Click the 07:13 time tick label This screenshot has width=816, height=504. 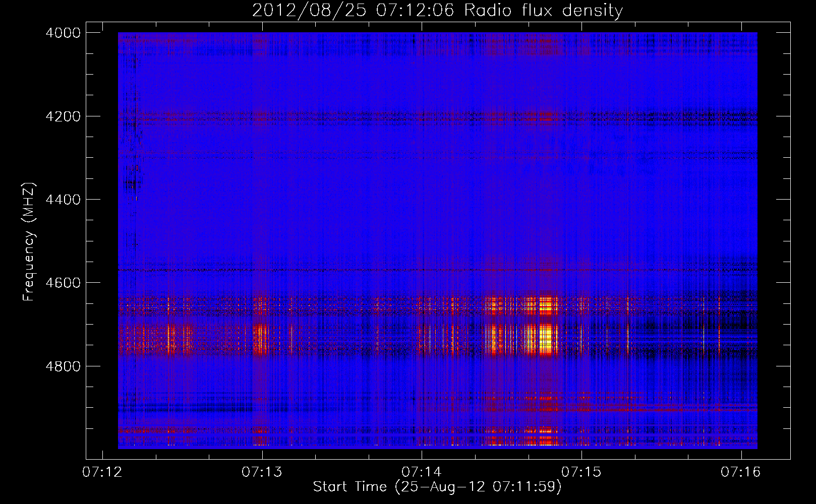262,472
